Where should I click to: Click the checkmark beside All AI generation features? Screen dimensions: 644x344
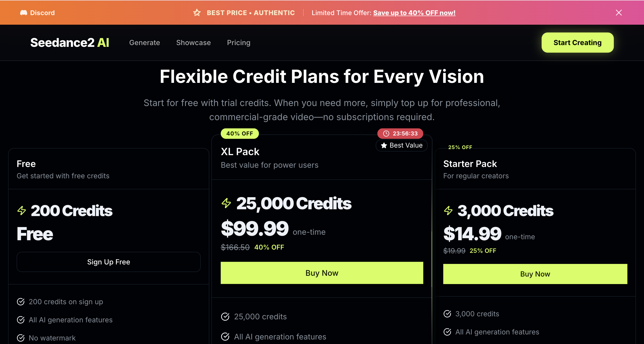point(21,320)
